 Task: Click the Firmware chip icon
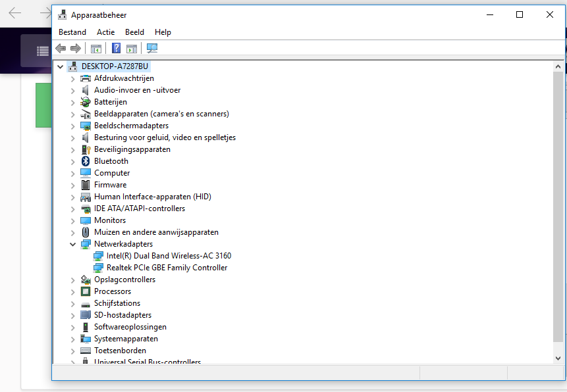click(x=86, y=185)
